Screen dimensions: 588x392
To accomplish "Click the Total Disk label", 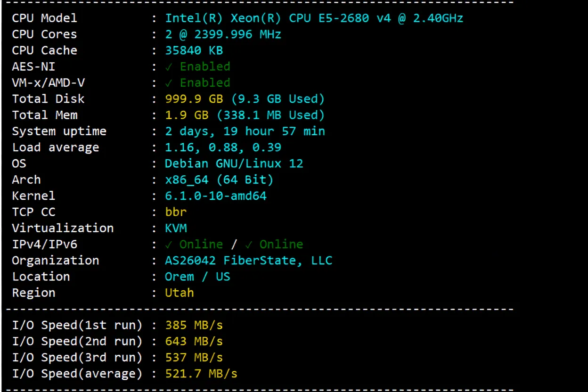I will click(x=48, y=99).
